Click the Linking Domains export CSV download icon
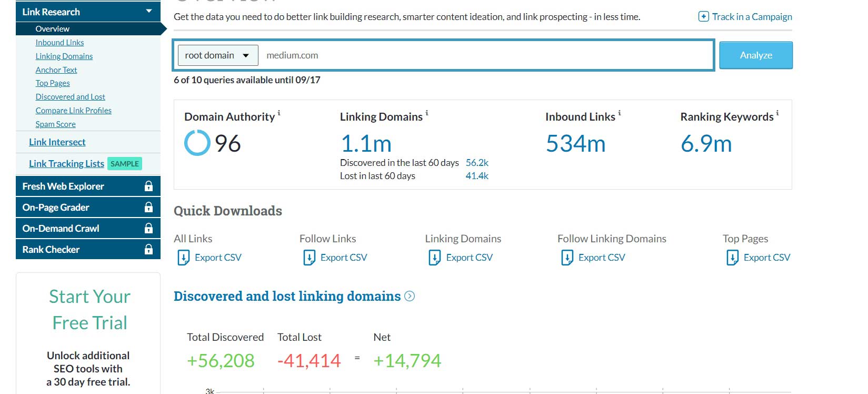 (x=435, y=258)
